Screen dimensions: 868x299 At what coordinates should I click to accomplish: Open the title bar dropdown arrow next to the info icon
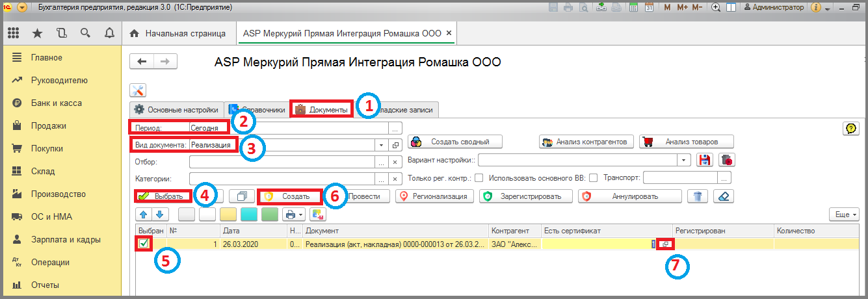(x=827, y=9)
